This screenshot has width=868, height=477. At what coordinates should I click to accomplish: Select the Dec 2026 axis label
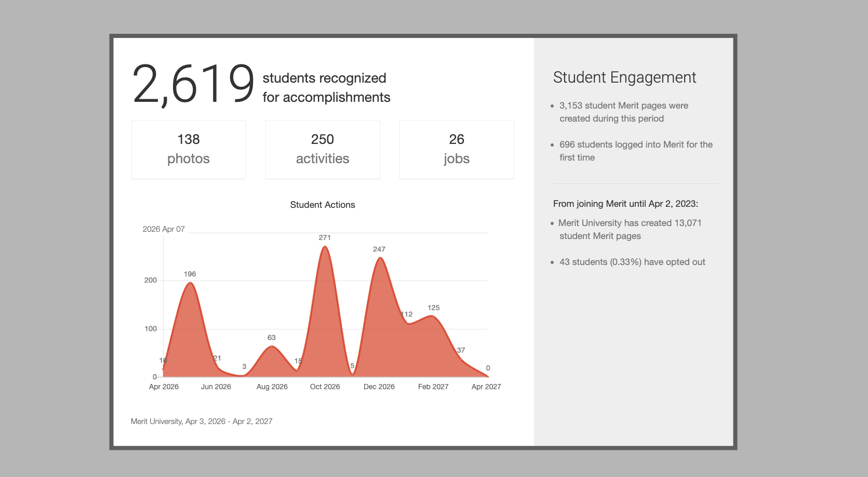tap(379, 387)
